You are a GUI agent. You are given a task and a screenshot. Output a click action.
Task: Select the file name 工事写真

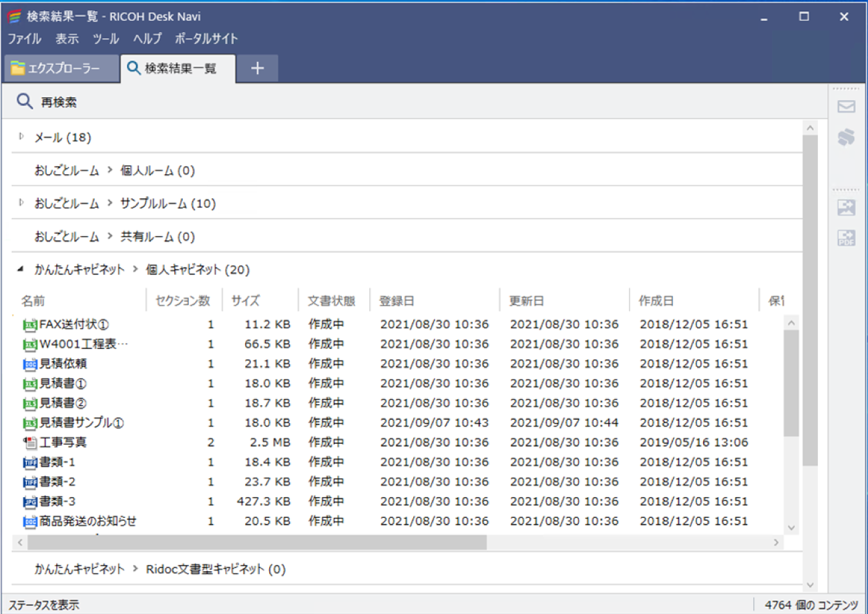click(x=63, y=442)
